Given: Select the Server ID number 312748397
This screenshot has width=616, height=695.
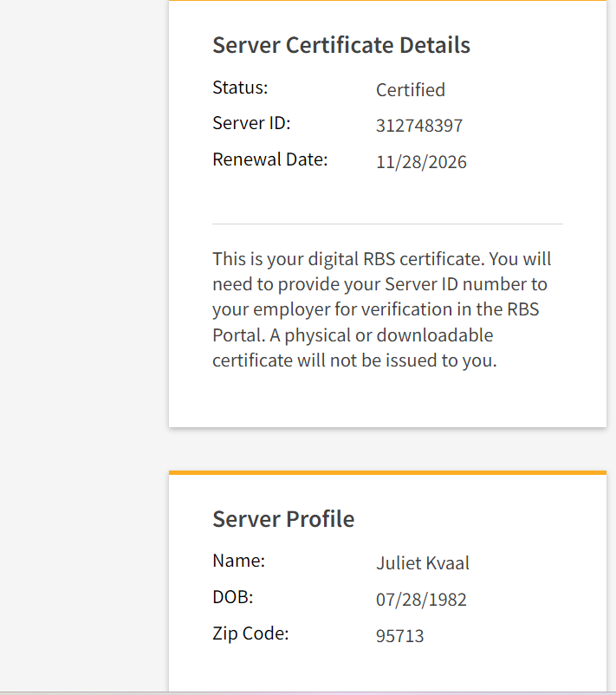Looking at the screenshot, I should 419,127.
